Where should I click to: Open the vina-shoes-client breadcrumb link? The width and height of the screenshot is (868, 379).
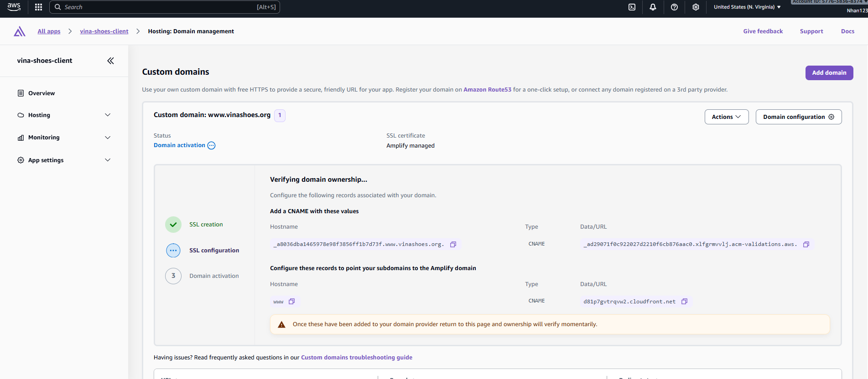point(104,31)
